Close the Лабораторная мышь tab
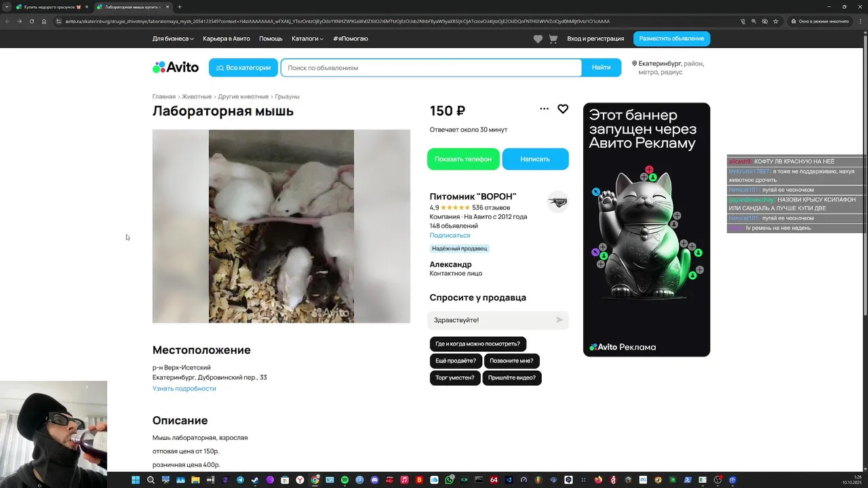868x488 pixels. click(x=167, y=7)
